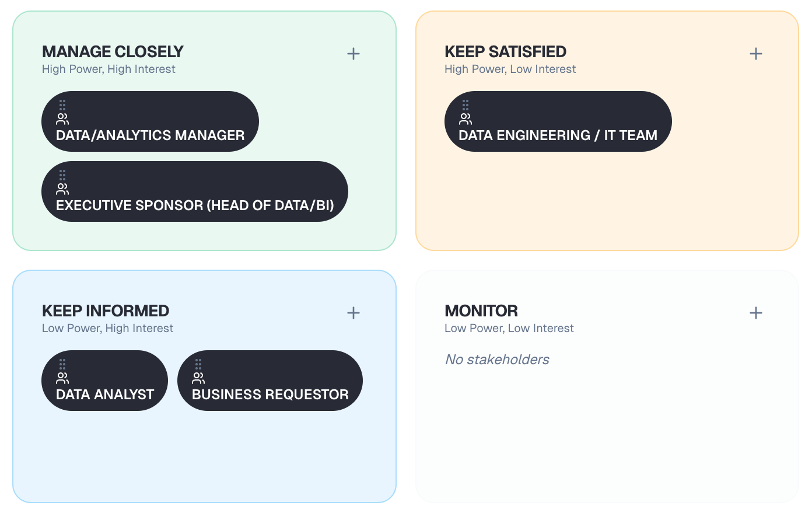Image resolution: width=812 pixels, height=516 pixels.
Task: Click people icon on Executive Sponsor chip
Action: tap(62, 189)
